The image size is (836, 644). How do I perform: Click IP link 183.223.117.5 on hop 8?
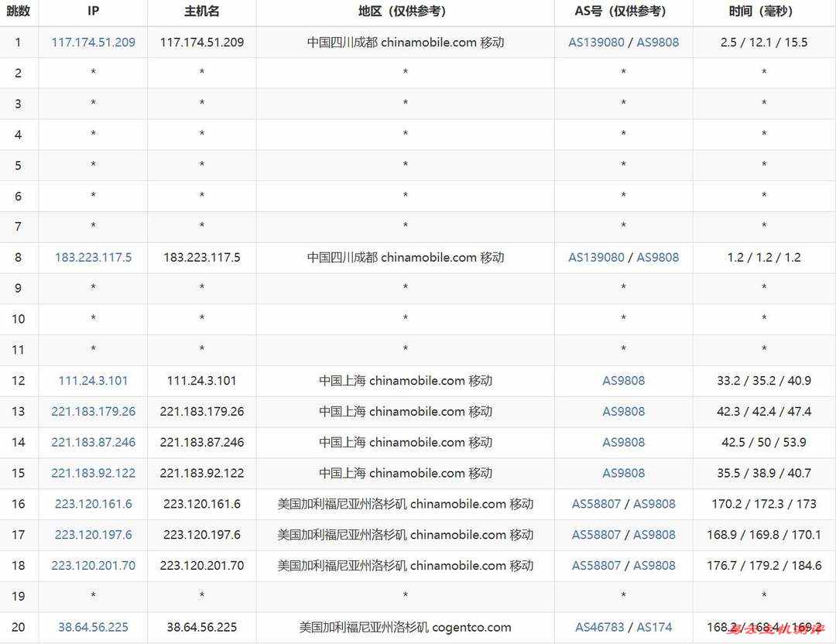coord(93,257)
